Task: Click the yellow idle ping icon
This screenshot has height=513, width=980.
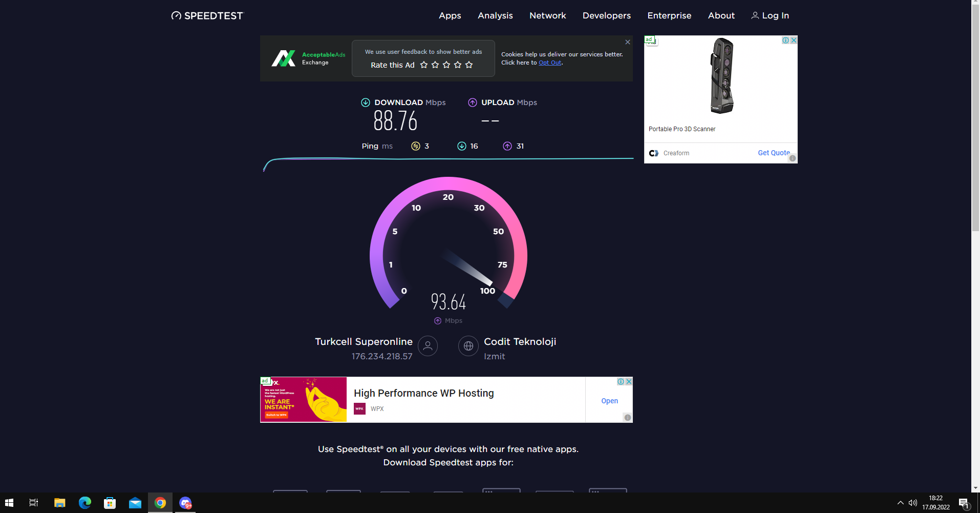Action: 416,146
